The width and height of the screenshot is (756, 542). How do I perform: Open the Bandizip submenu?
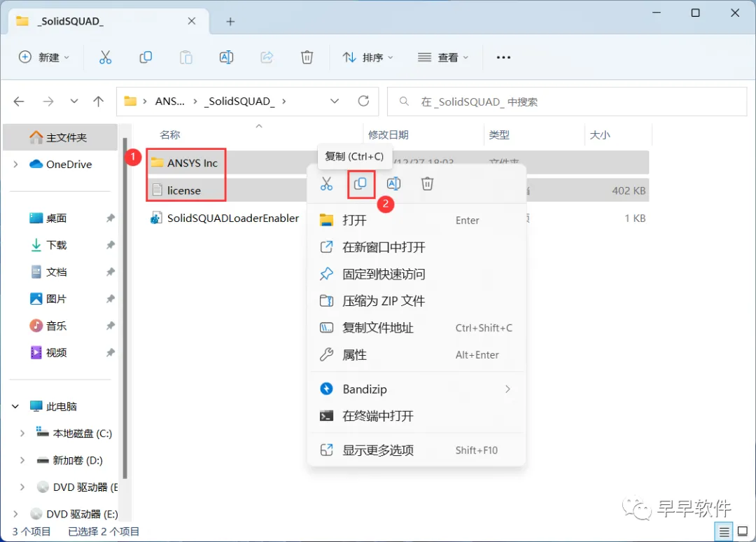416,389
